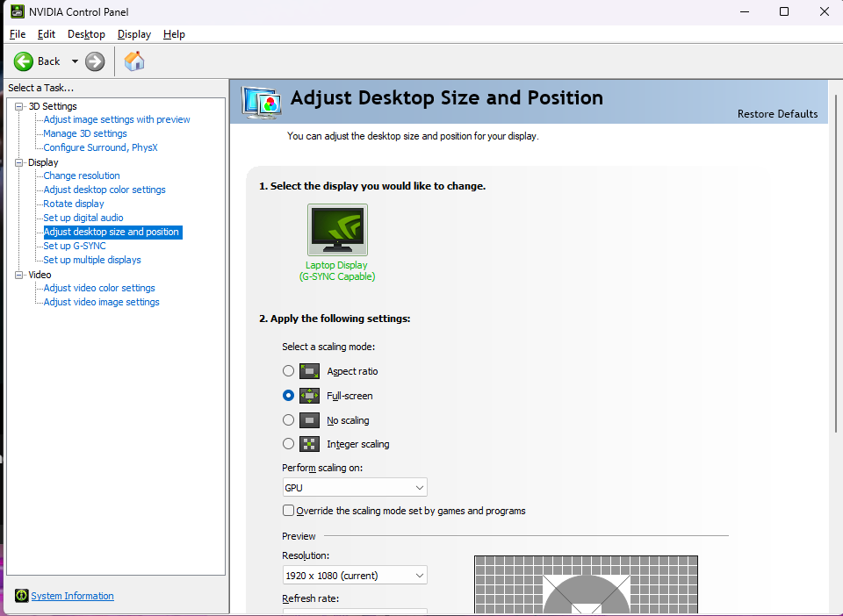Click the scaling preview pattern image

tap(586, 585)
